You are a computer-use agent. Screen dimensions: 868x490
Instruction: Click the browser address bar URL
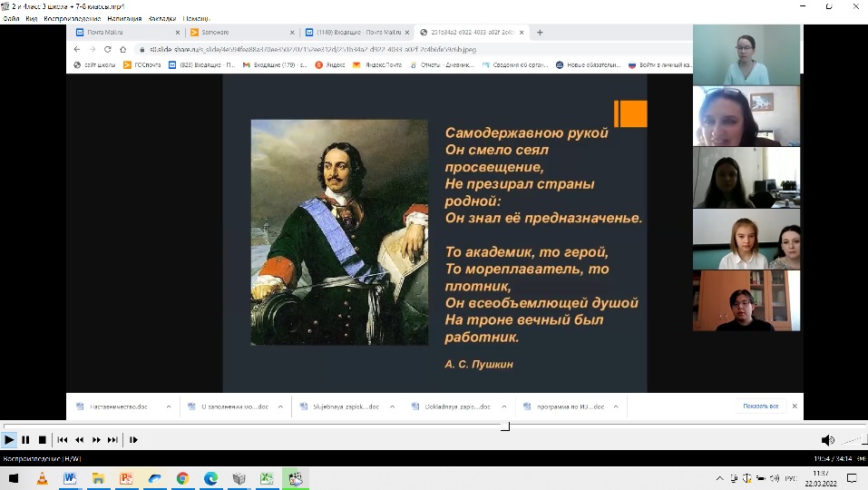click(x=313, y=49)
